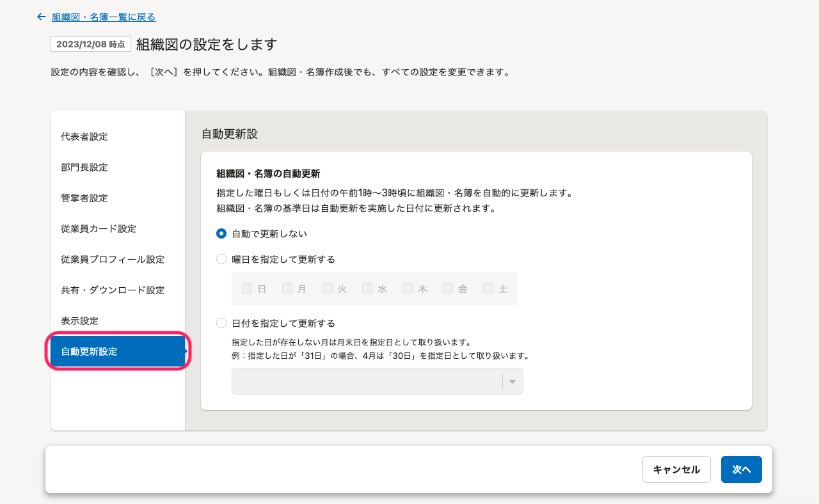
Task: Open the 組織図・名簿一覧に戻る link
Action: [x=103, y=17]
